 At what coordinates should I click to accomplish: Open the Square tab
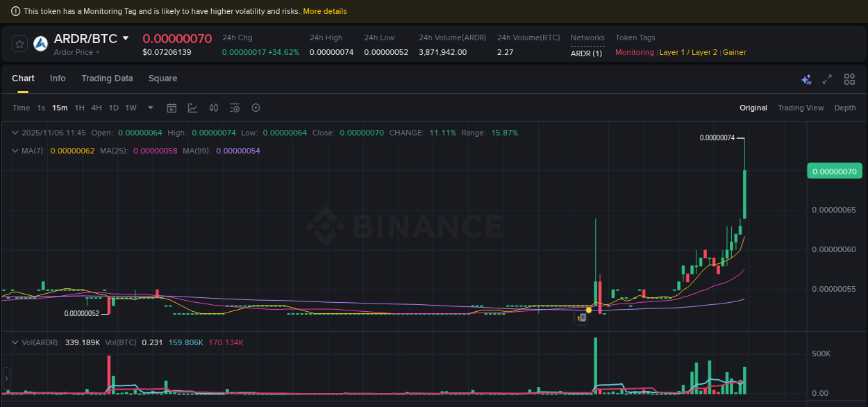pos(162,78)
